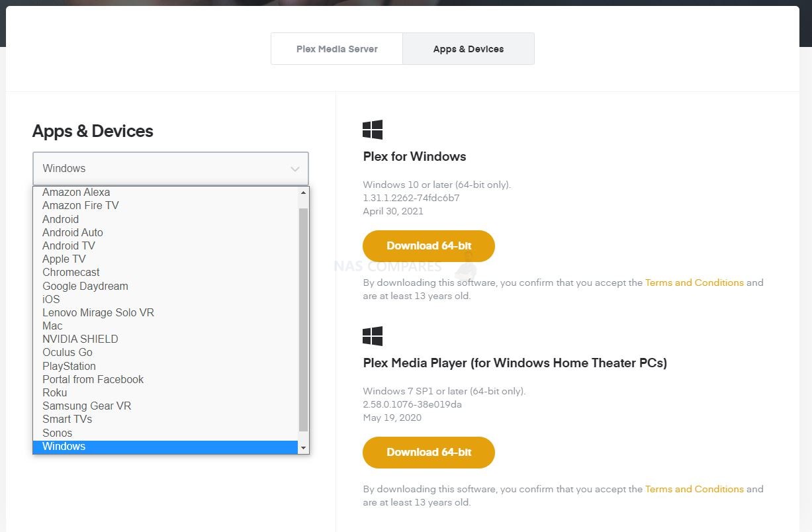Click Plex Media Player heading text
Image resolution: width=812 pixels, height=532 pixels.
coord(515,363)
